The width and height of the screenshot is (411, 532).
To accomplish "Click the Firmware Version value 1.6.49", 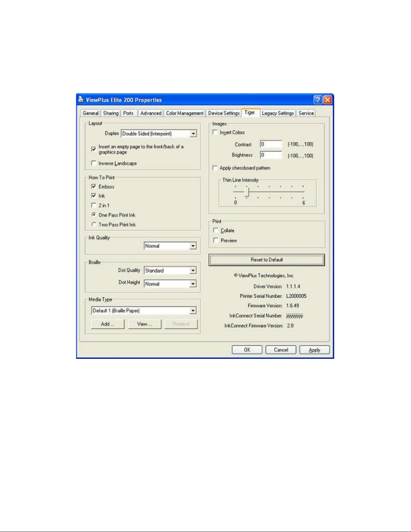I will (293, 305).
